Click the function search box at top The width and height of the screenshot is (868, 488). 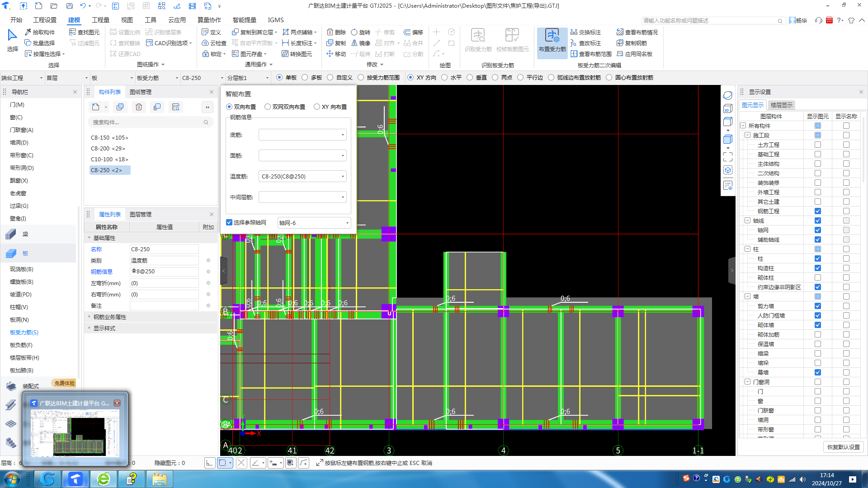[712, 20]
